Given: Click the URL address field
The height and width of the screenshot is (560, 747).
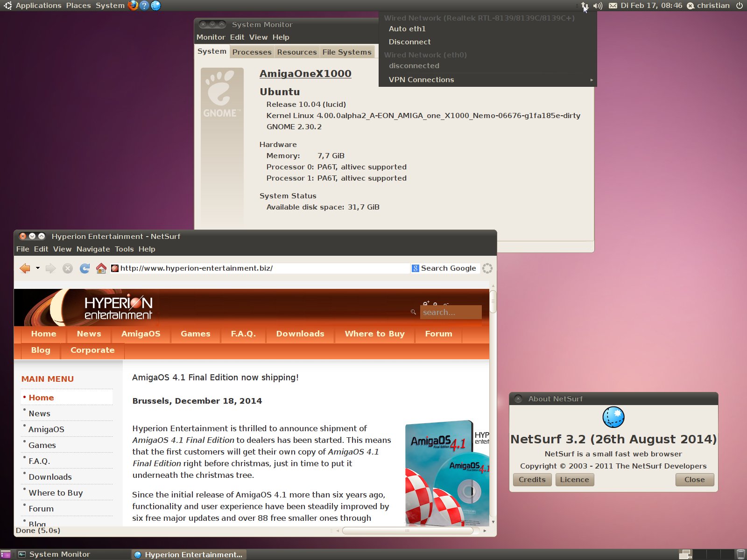Looking at the screenshot, I should tap(261, 268).
